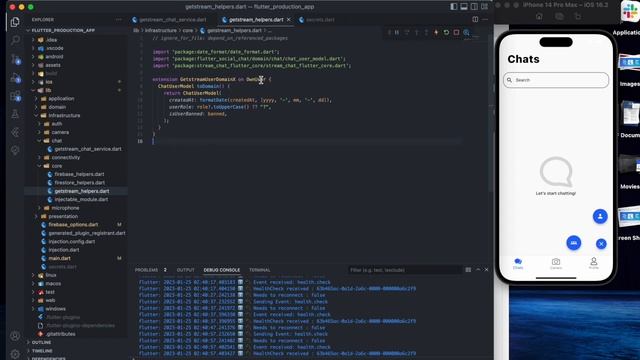Click the infrastructure breadcrumb
Screen dimensions: 640x360
[160, 30]
